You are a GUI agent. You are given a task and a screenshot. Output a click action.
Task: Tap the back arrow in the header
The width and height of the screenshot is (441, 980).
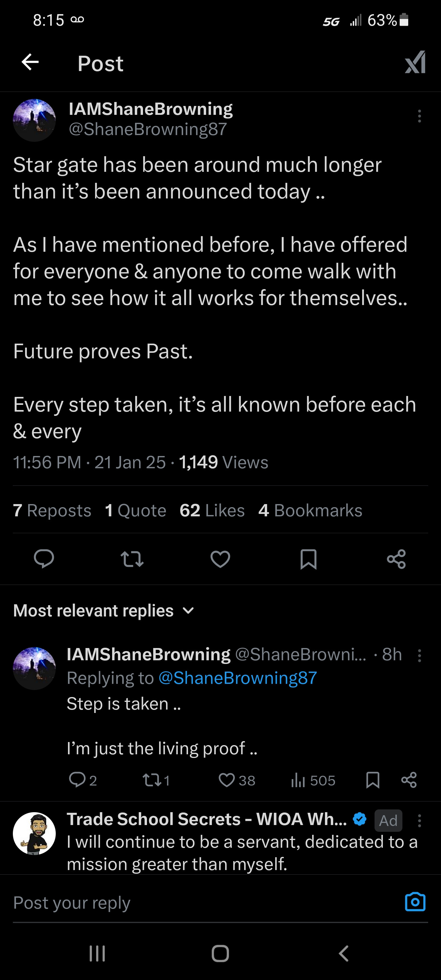coord(30,62)
